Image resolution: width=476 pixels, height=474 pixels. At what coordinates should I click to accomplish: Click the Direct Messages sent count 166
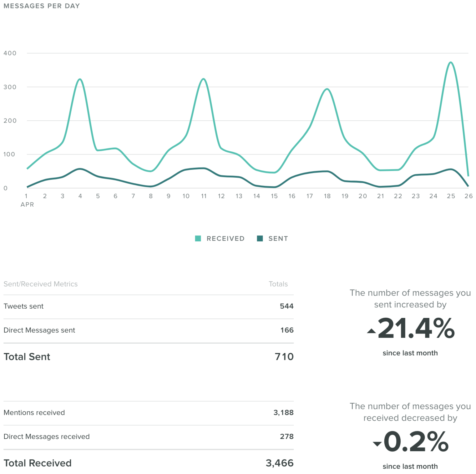point(288,330)
